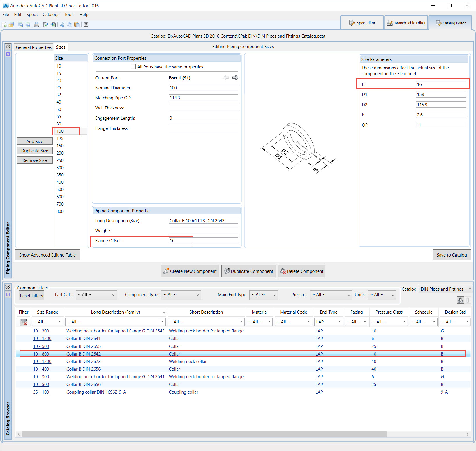Open the Main End Type filter dropdown

264,295
